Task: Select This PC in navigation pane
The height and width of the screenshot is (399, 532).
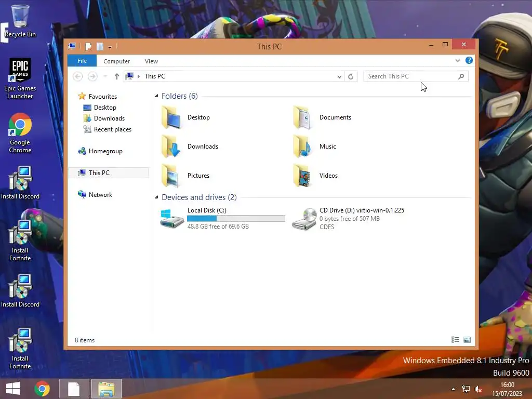Action: (x=109, y=172)
